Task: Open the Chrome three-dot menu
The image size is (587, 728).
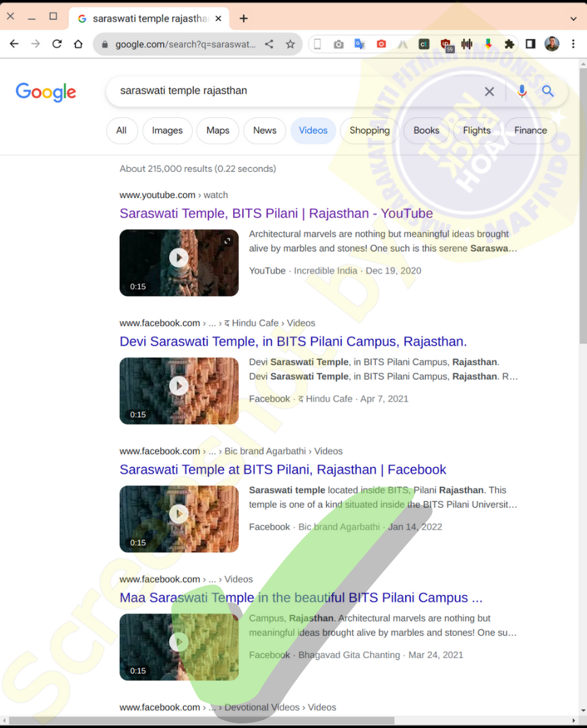Action: 574,44
